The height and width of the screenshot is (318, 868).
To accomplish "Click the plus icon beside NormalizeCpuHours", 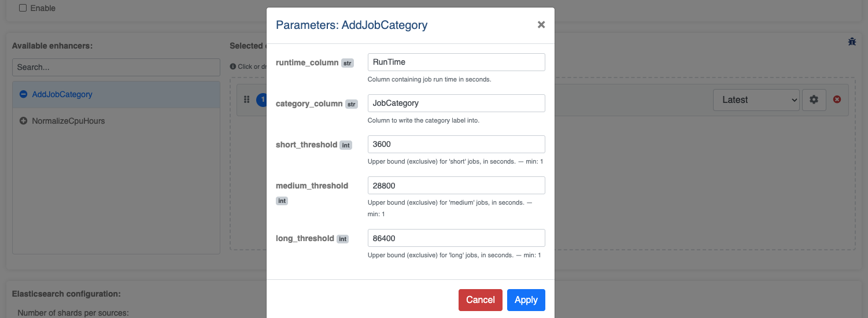I will [x=23, y=121].
